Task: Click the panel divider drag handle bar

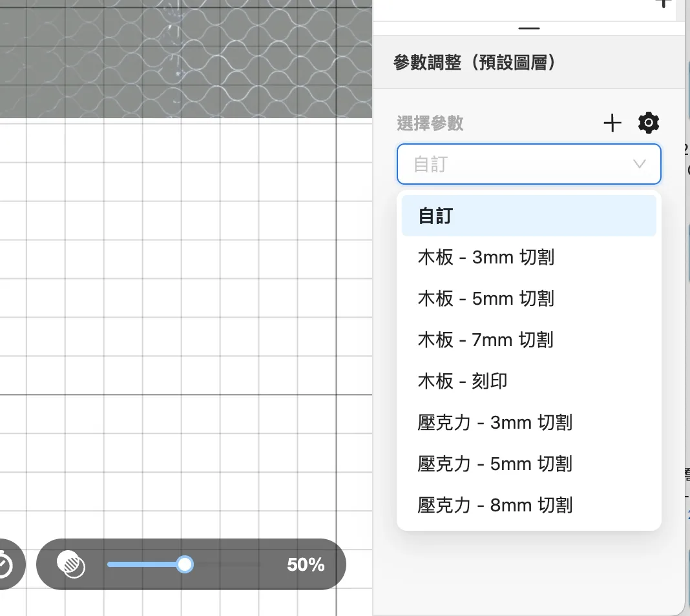Action: (x=528, y=28)
